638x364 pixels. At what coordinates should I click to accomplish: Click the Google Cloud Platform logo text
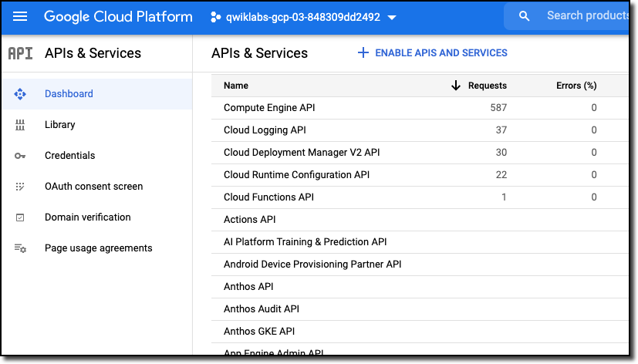[x=118, y=17]
